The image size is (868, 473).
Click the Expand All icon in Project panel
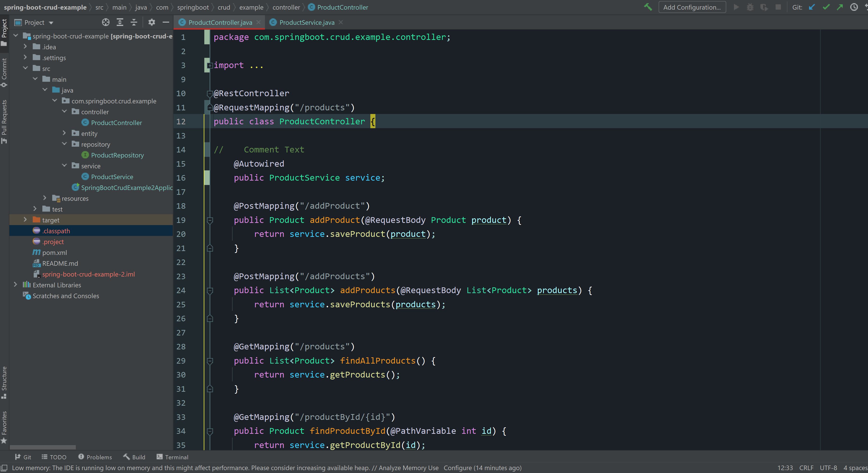[x=120, y=22]
